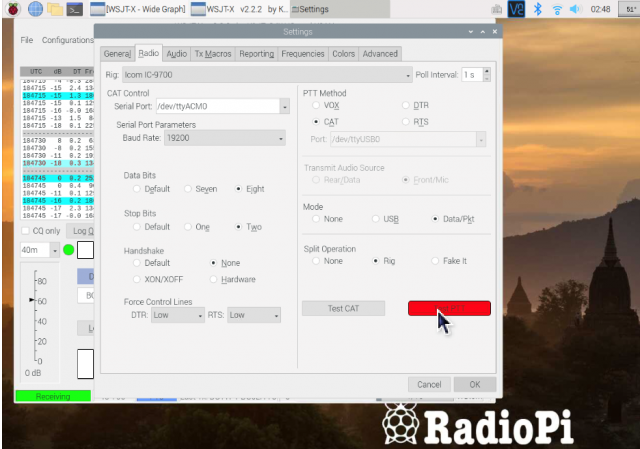Click the audio level slider marker at 60

(x=32, y=300)
